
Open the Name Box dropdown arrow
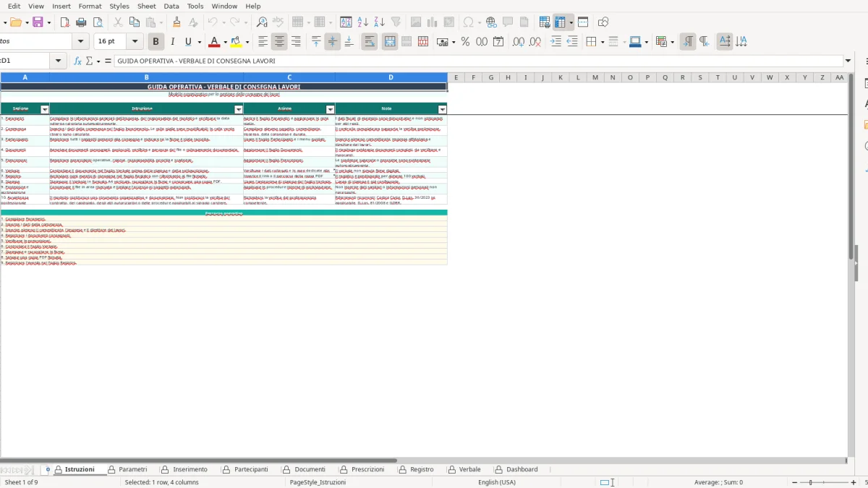[58, 61]
